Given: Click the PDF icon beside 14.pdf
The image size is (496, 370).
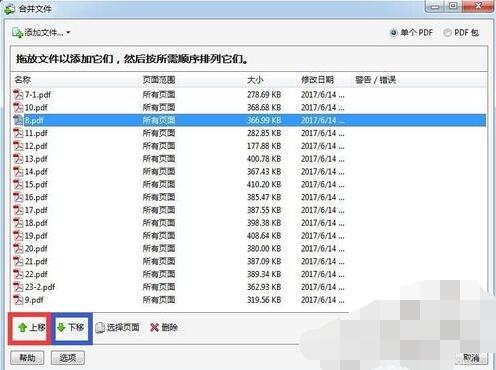Looking at the screenshot, I should pos(18,172).
